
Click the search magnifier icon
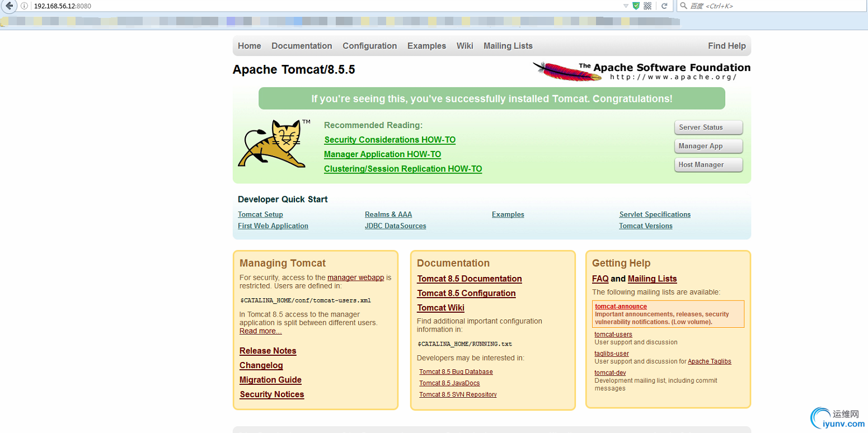(x=683, y=6)
